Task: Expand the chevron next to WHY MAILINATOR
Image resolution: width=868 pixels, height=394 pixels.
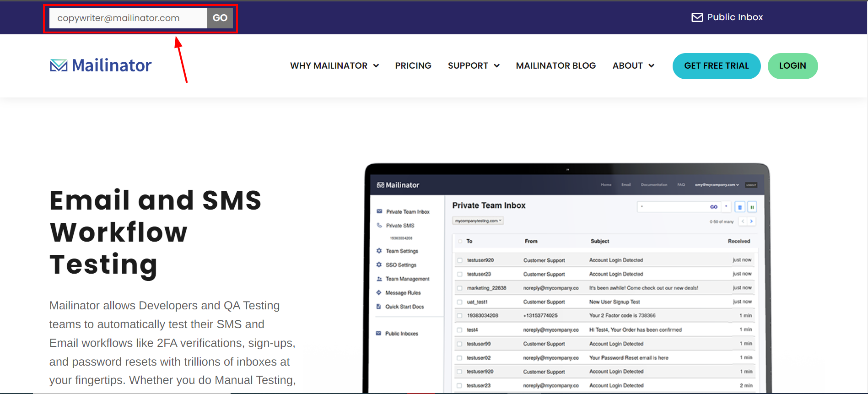Action: click(x=376, y=66)
